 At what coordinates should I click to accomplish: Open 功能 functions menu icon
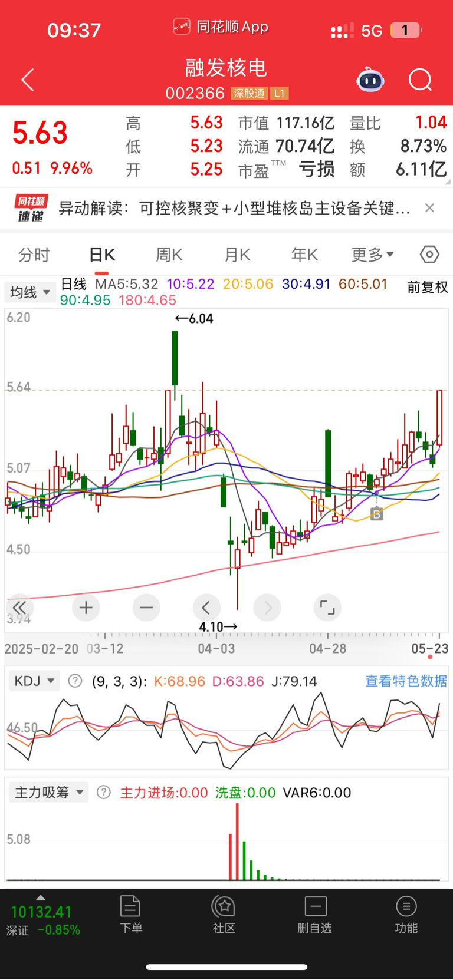(406, 915)
